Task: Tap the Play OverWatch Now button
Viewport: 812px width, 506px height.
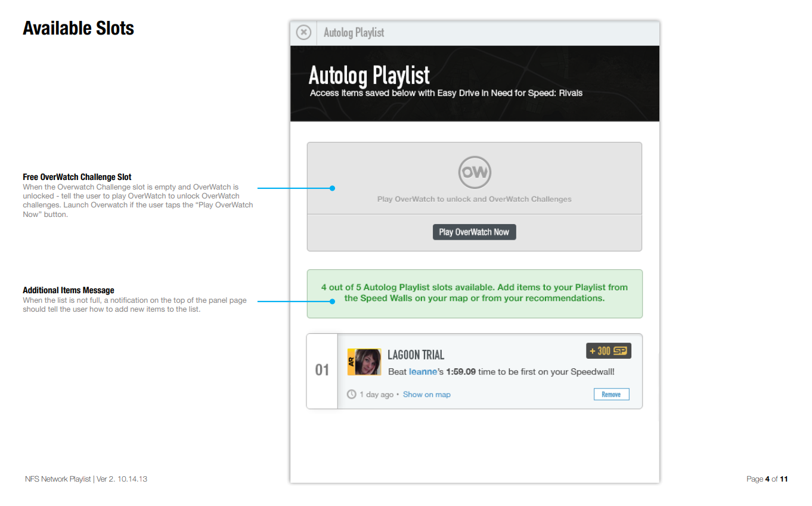Action: point(474,232)
